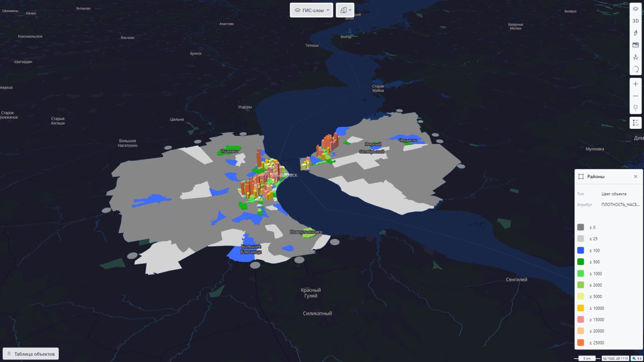Image resolution: width=644 pixels, height=362 pixels.
Task: Click the blue ≥ 100 swatch
Action: [581, 250]
